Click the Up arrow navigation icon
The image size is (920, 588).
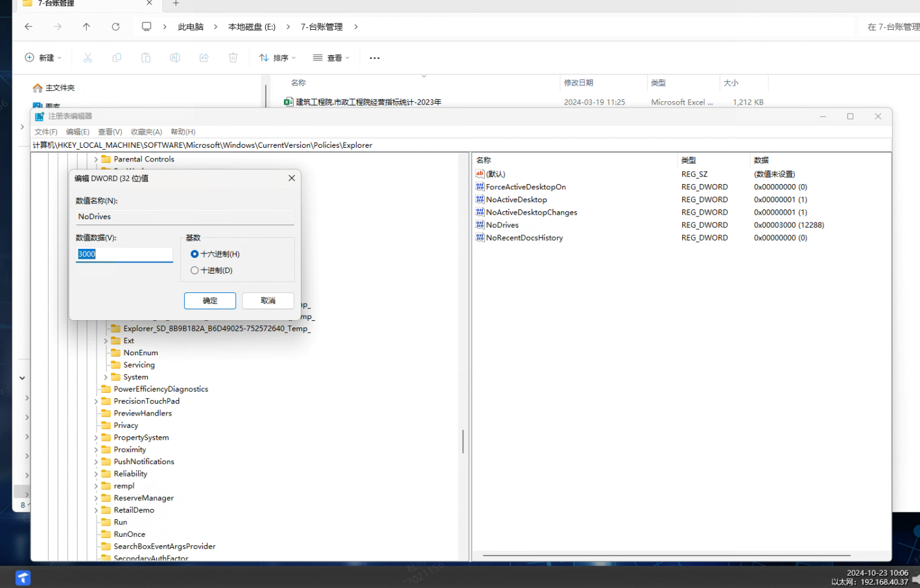pos(86,27)
